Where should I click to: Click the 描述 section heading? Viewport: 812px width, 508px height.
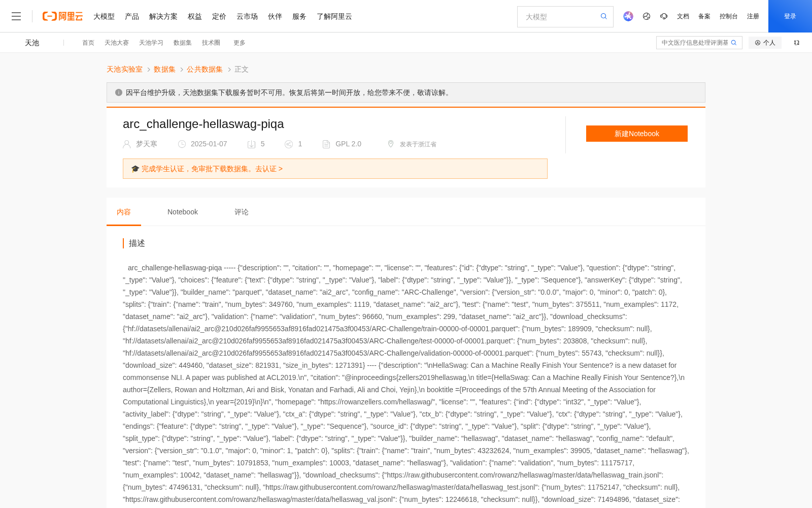click(137, 243)
